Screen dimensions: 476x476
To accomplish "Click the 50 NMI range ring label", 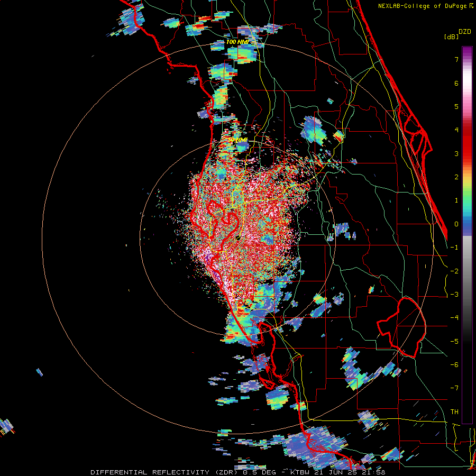I will (237, 140).
